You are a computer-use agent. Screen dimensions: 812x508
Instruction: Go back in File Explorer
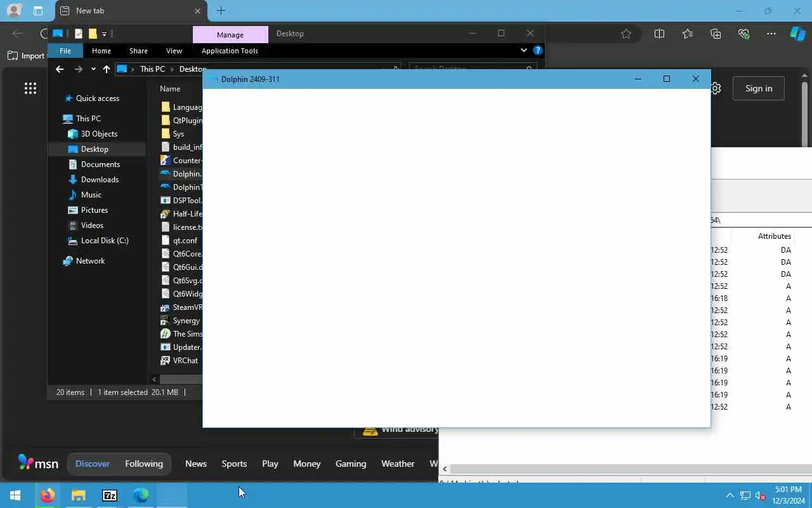pyautogui.click(x=60, y=69)
